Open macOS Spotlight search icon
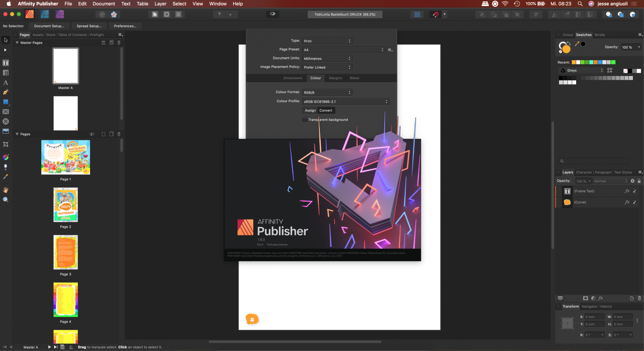The image size is (644, 351). click(x=580, y=3)
